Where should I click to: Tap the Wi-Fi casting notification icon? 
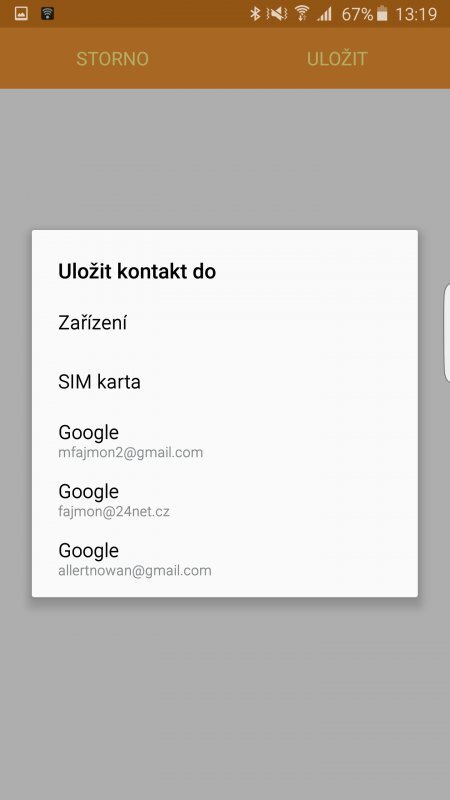(47, 13)
